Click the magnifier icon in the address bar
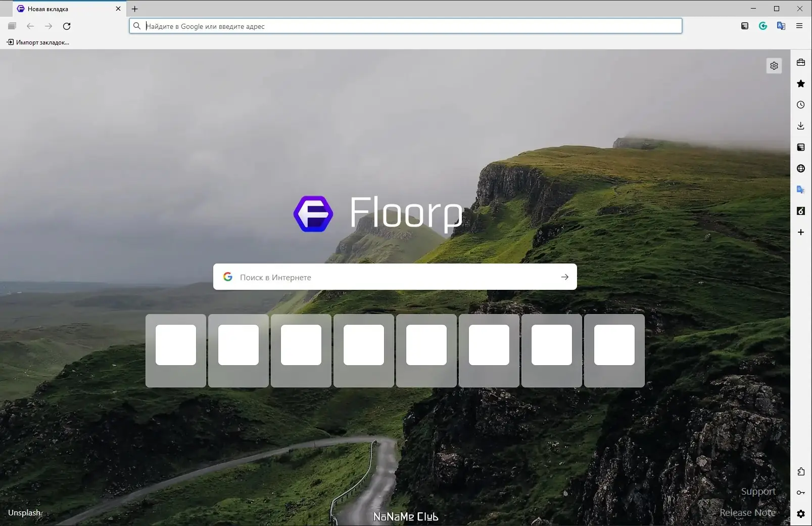The image size is (812, 526). 137,26
